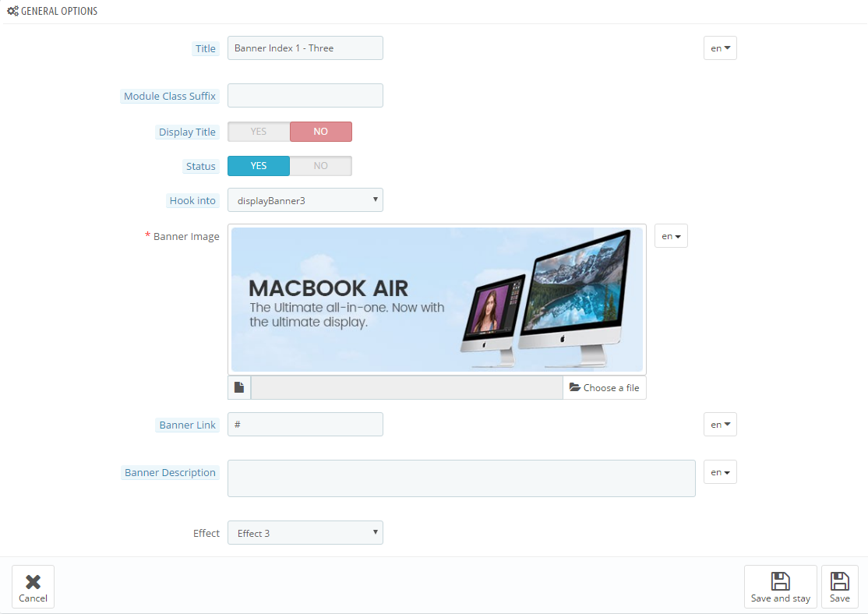Open language selector beside Banner Image
Image resolution: width=868 pixels, height=614 pixels.
(x=671, y=236)
